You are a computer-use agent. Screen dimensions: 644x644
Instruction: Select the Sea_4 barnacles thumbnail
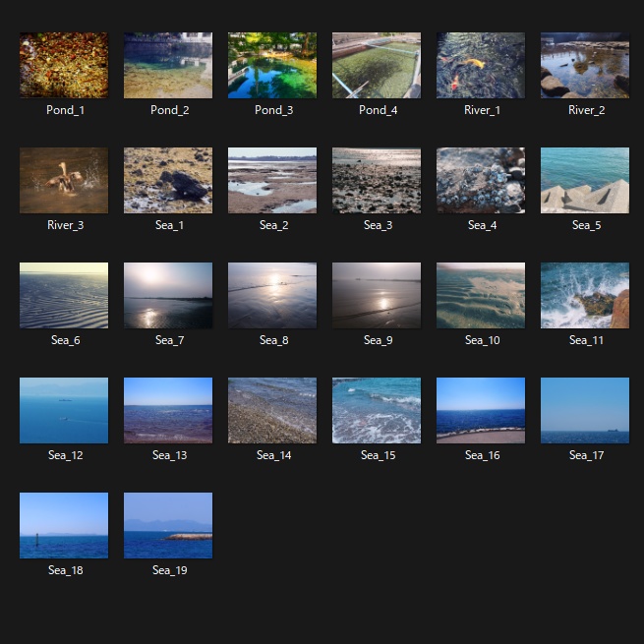coord(481,180)
